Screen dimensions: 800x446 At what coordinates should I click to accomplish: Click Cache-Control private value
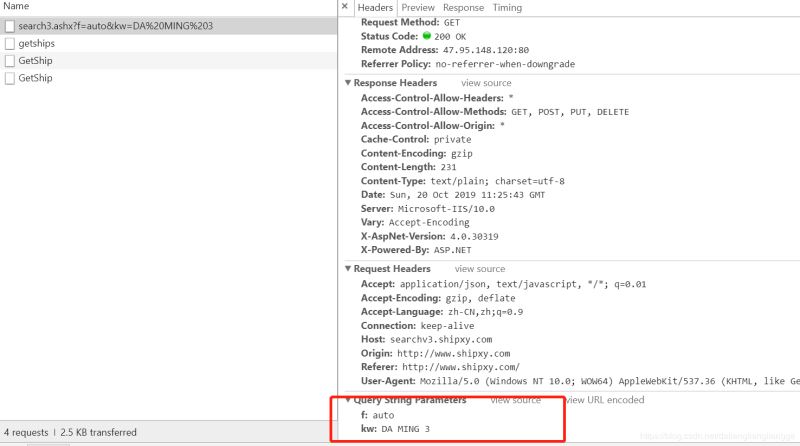tap(453, 139)
